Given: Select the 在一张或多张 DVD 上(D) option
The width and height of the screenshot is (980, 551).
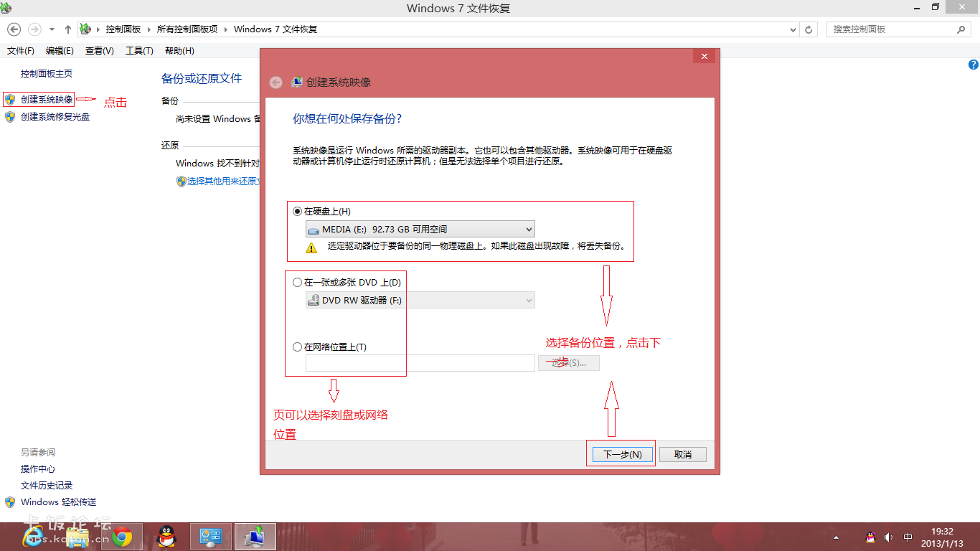Looking at the screenshot, I should coord(298,283).
